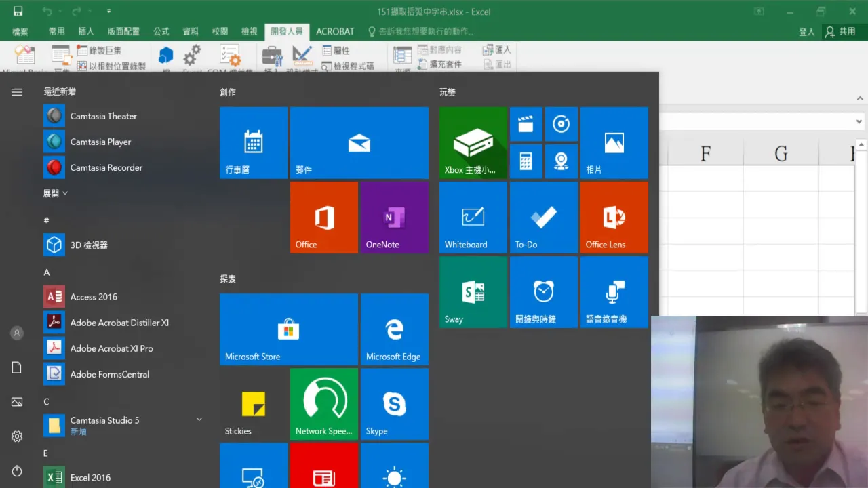The width and height of the screenshot is (868, 488).
Task: Open Pictures from Start menu sidebar
Action: (17, 402)
